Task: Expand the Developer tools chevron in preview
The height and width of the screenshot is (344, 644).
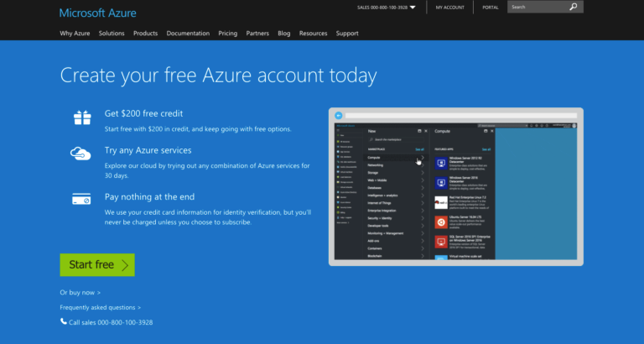Action: point(423,226)
